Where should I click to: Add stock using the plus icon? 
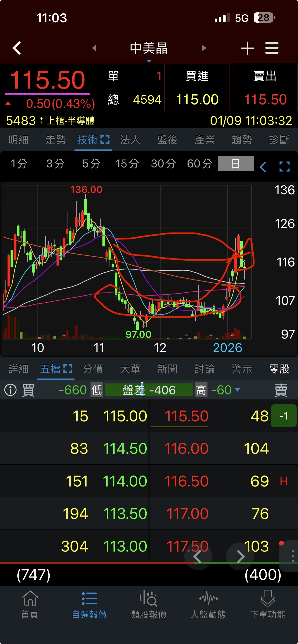coord(247,48)
